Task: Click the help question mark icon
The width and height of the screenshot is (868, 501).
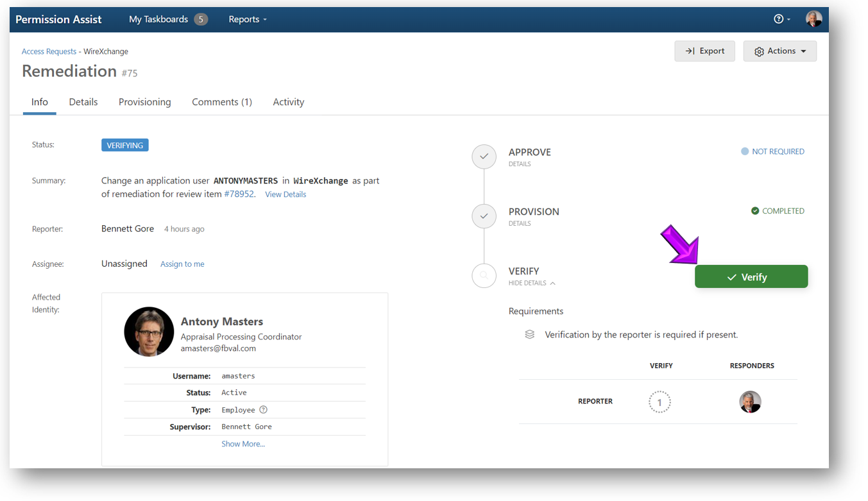Action: coord(778,19)
